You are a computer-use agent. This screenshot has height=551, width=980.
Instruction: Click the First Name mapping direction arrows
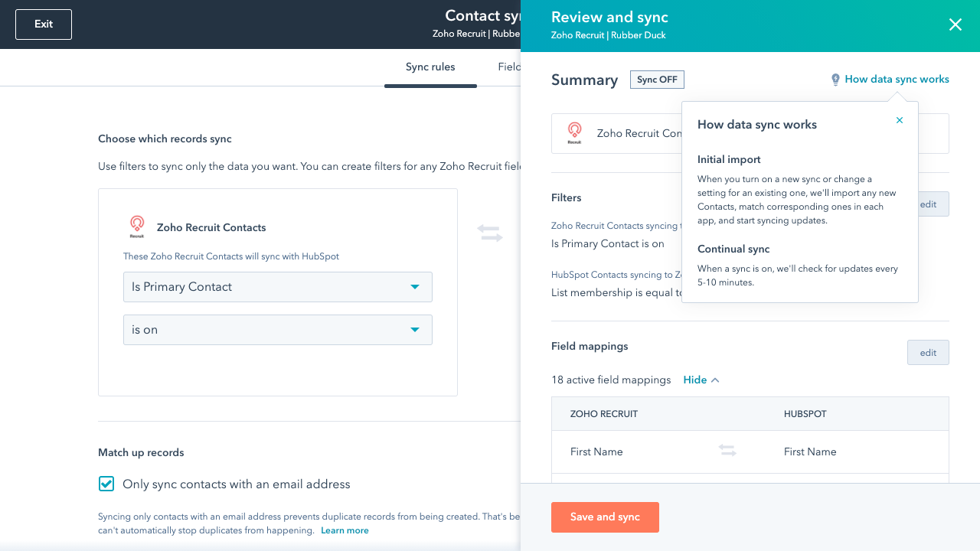pos(727,452)
